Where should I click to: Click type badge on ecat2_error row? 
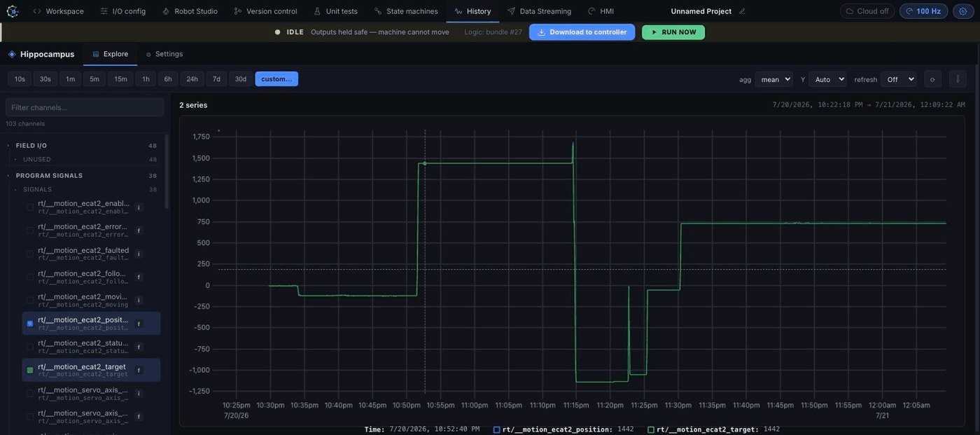click(x=139, y=230)
